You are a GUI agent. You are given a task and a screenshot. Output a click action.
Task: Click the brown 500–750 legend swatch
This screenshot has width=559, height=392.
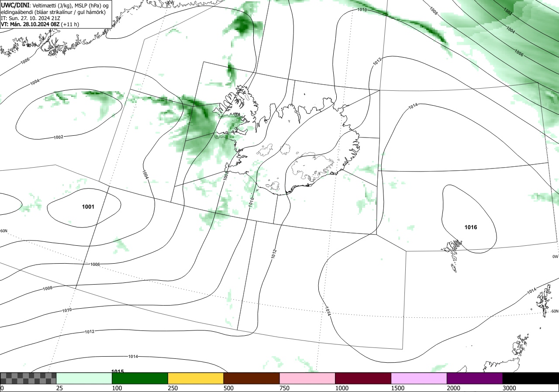[x=252, y=378]
